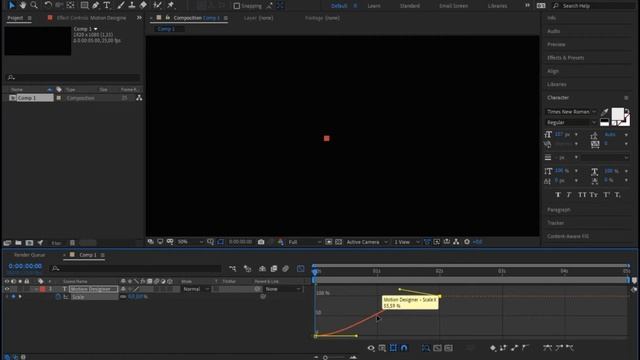This screenshot has width=640, height=360.
Task: Expand the Effects & Presets panel
Action: coord(566,58)
